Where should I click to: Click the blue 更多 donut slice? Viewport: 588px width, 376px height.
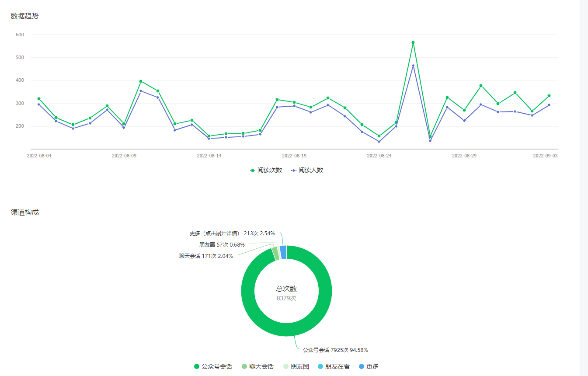[x=283, y=252]
